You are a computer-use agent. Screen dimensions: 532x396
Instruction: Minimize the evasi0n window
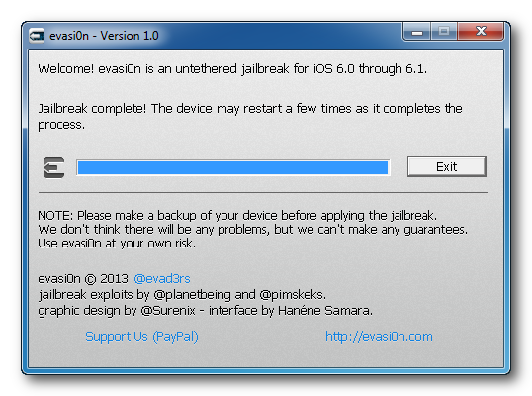click(x=417, y=32)
